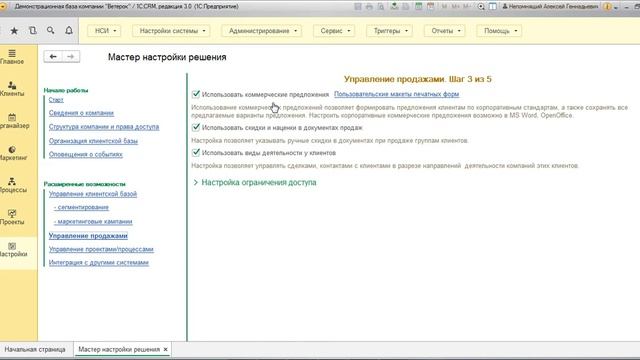Click the Начало работы group label
The image size is (640, 360).
(x=66, y=90)
